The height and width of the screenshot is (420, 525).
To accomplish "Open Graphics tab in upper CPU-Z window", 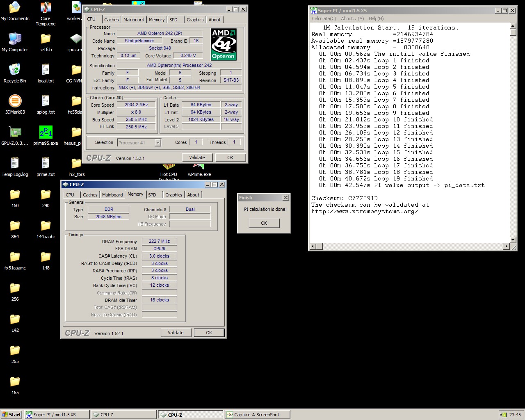I will (x=195, y=20).
